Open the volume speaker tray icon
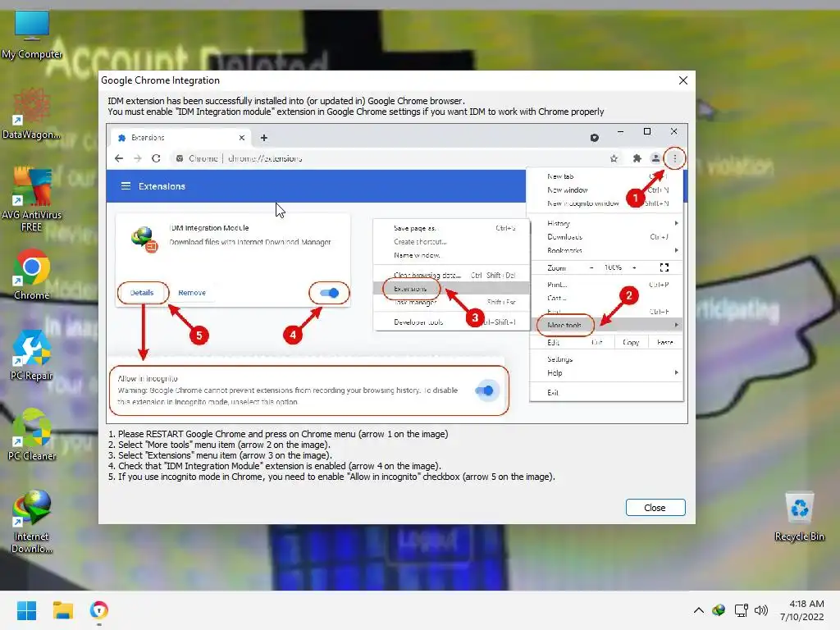Viewport: 840px width, 630px height. pos(760,610)
